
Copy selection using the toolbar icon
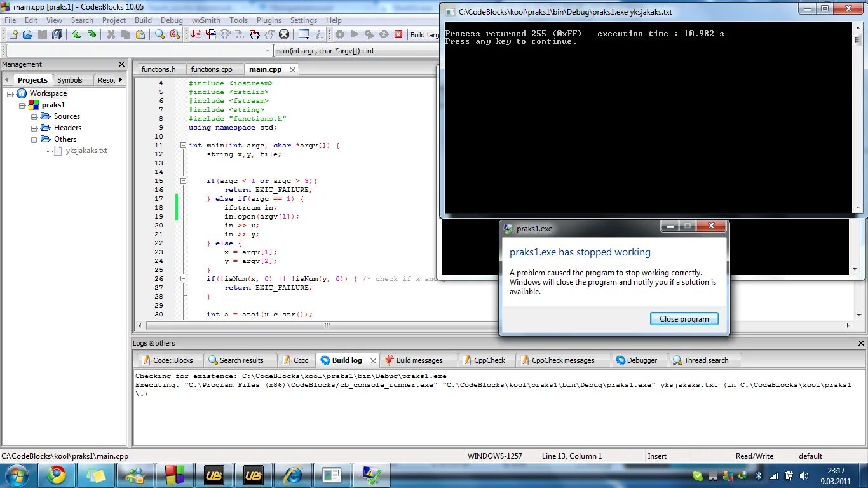tap(126, 34)
